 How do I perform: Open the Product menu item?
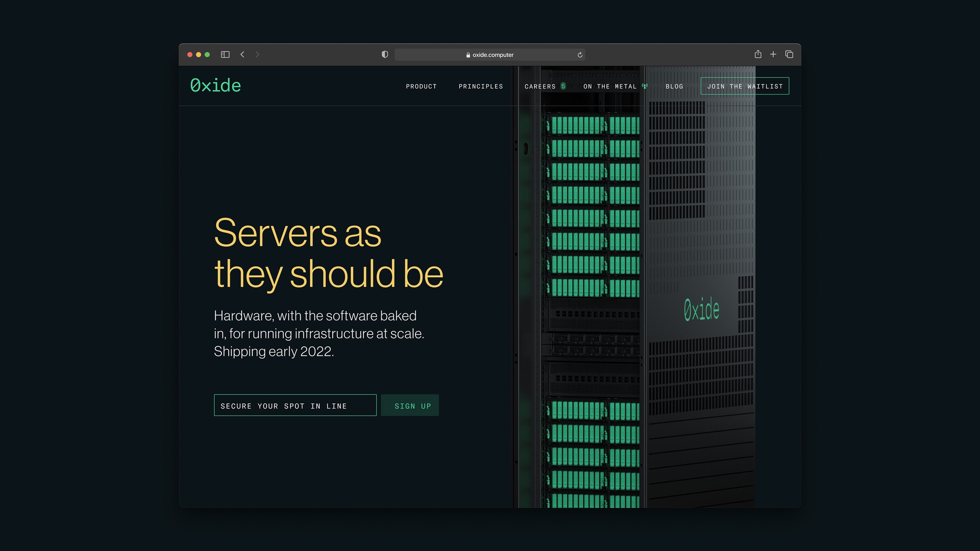(421, 86)
